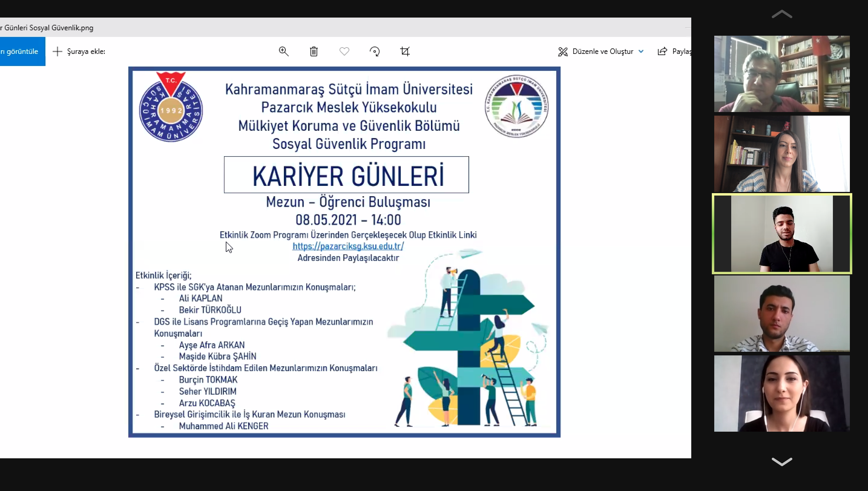The height and width of the screenshot is (491, 868).
Task: Click the share icon next to Paylaş
Action: click(x=663, y=51)
